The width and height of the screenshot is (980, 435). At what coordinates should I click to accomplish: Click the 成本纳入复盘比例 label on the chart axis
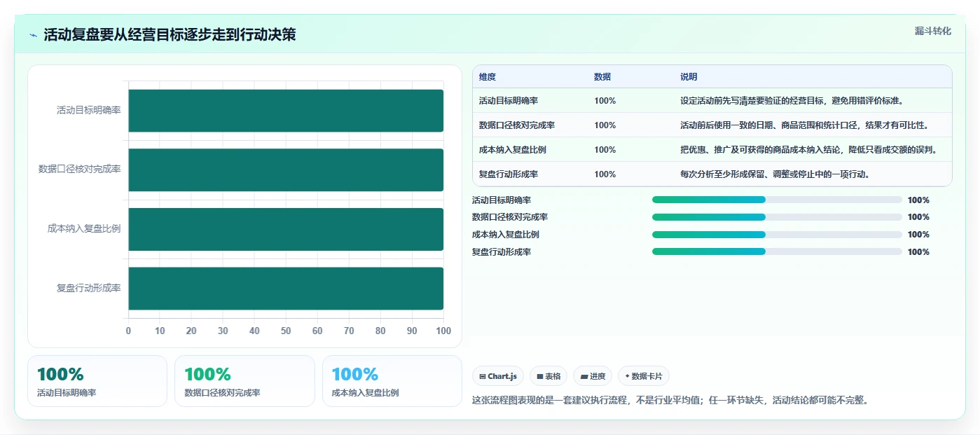pyautogui.click(x=84, y=228)
